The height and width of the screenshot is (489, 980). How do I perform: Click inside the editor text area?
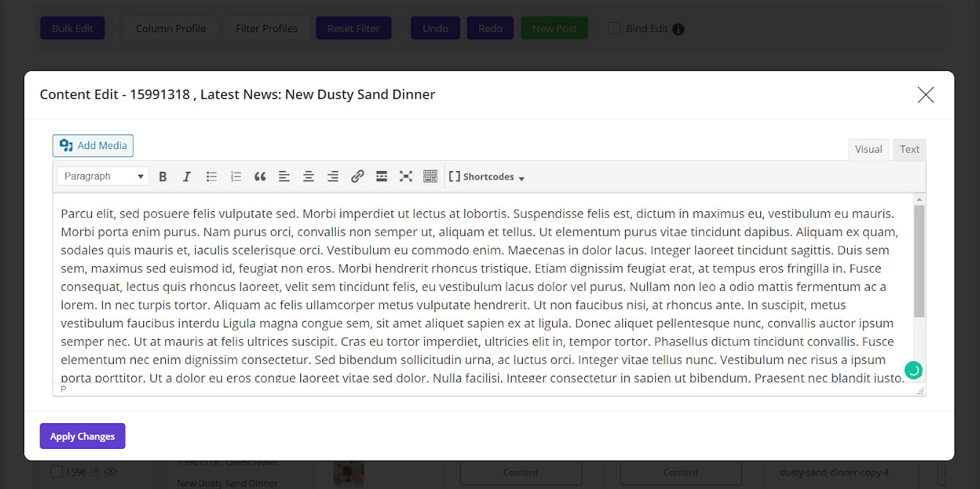point(483,287)
